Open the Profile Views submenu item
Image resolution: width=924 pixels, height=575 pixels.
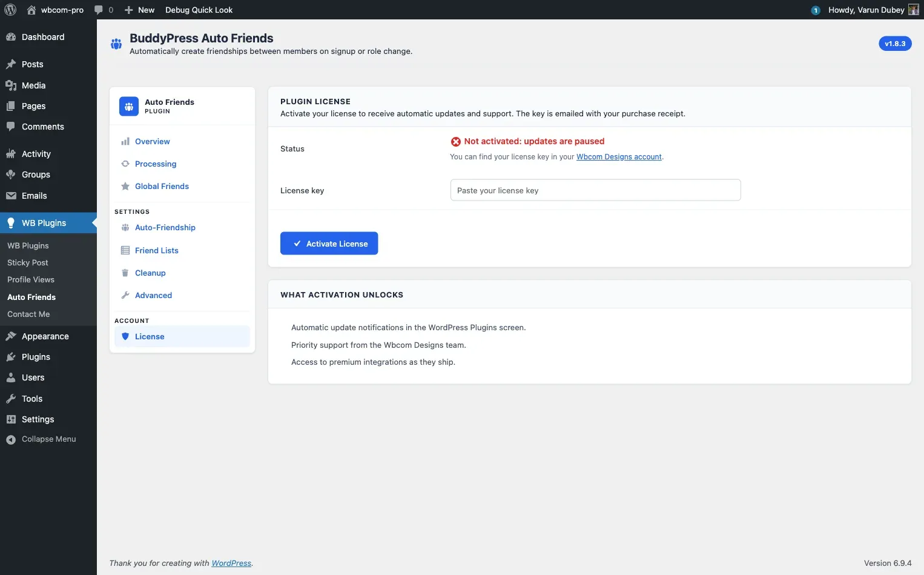click(x=31, y=279)
